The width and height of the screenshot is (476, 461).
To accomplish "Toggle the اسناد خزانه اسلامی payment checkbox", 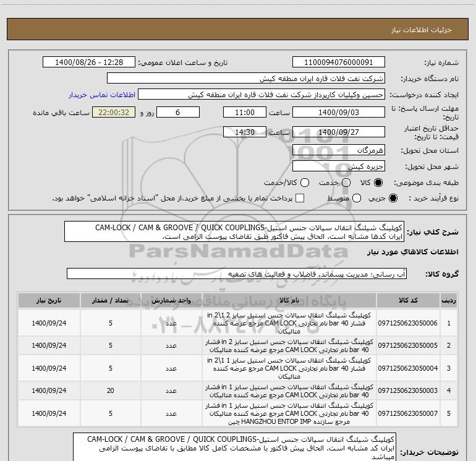I will pos(300,198).
